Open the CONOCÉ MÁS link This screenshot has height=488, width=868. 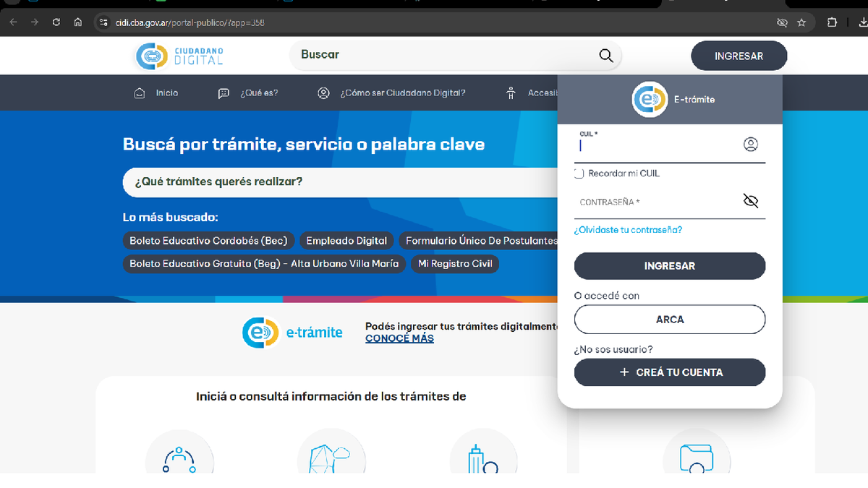(399, 338)
